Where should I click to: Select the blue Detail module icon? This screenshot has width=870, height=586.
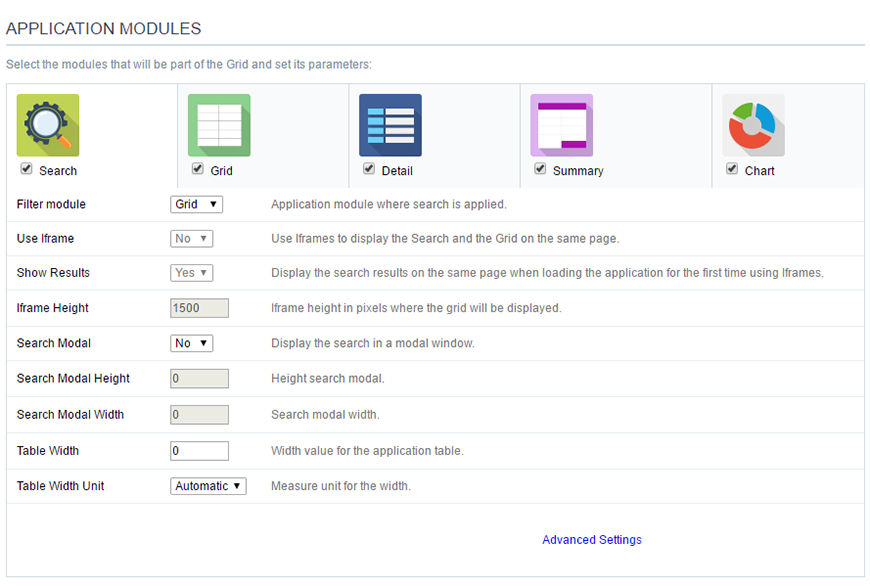click(x=390, y=123)
